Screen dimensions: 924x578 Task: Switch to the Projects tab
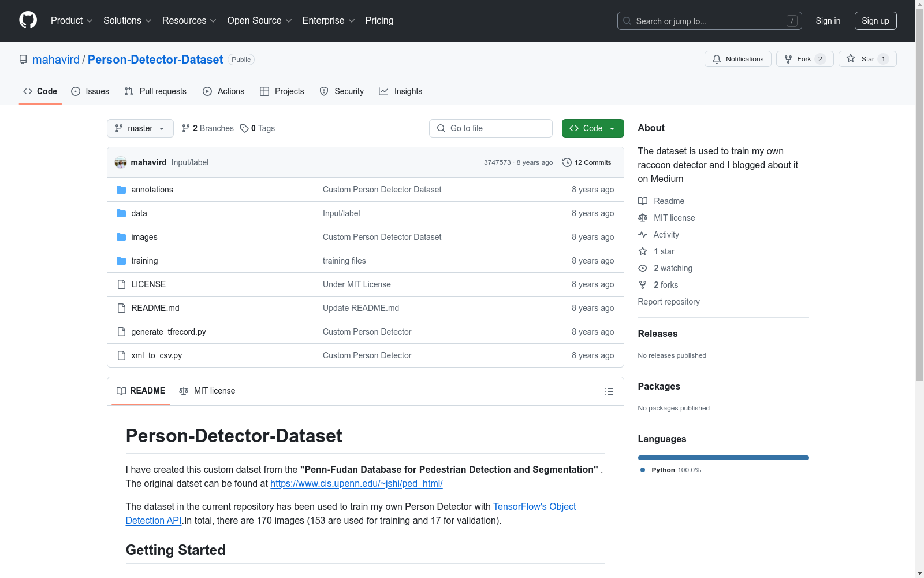(x=282, y=91)
